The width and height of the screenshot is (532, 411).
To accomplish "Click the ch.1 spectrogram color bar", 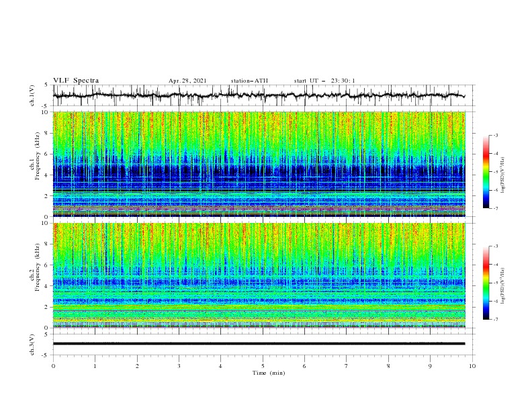I will (486, 172).
